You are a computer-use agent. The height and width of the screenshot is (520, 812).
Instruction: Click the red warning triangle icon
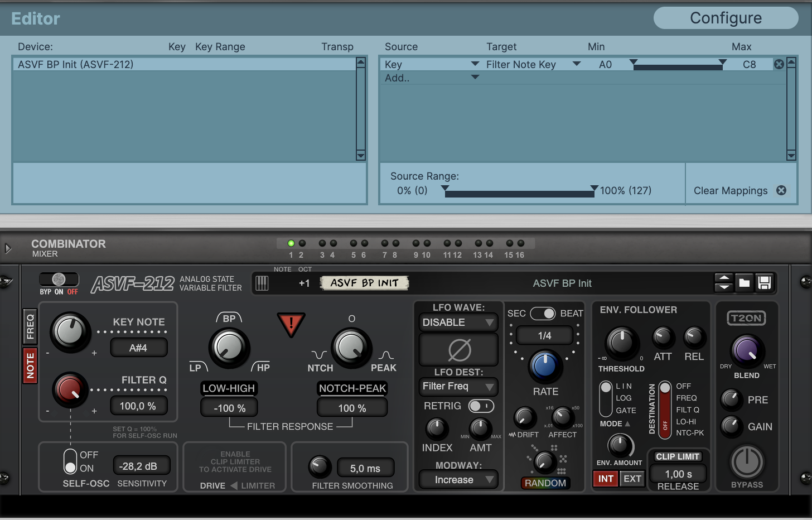291,324
